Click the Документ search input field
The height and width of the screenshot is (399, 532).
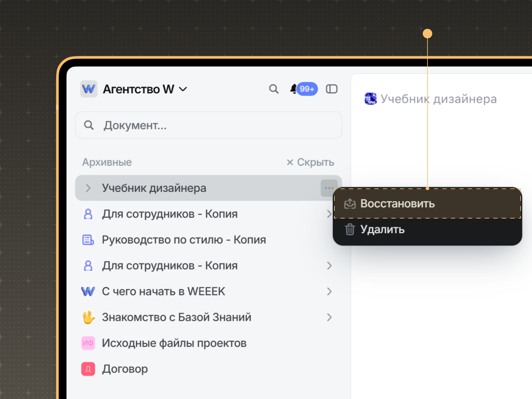tap(208, 125)
